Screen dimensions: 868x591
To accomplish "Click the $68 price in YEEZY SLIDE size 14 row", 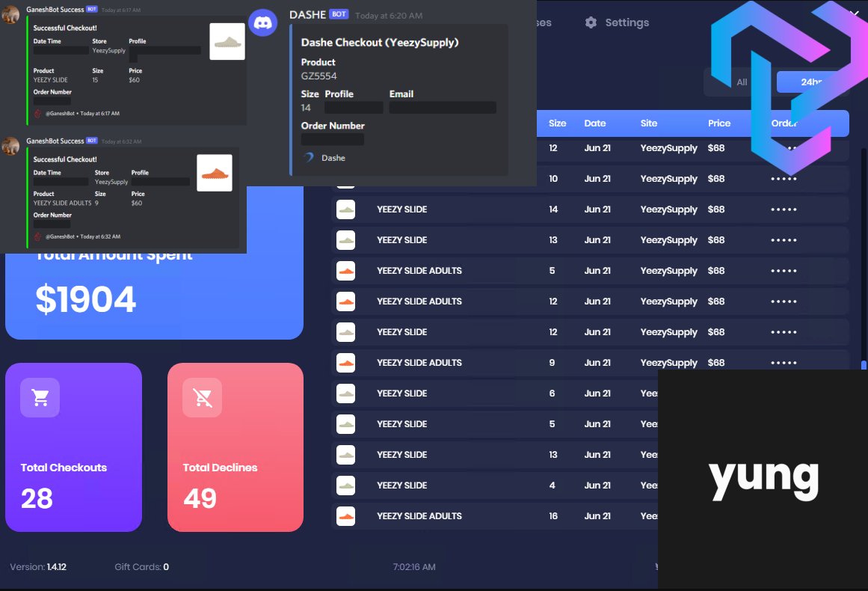I will click(715, 209).
